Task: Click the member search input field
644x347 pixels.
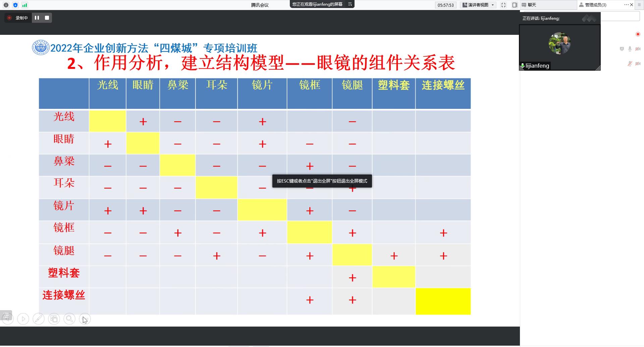Action: [620, 16]
